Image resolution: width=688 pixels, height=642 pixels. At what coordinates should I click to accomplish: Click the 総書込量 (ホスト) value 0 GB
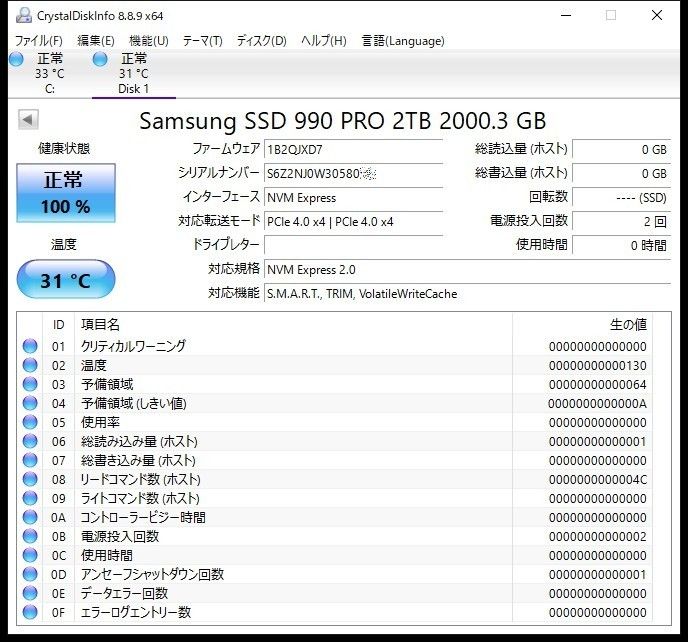(x=622, y=174)
